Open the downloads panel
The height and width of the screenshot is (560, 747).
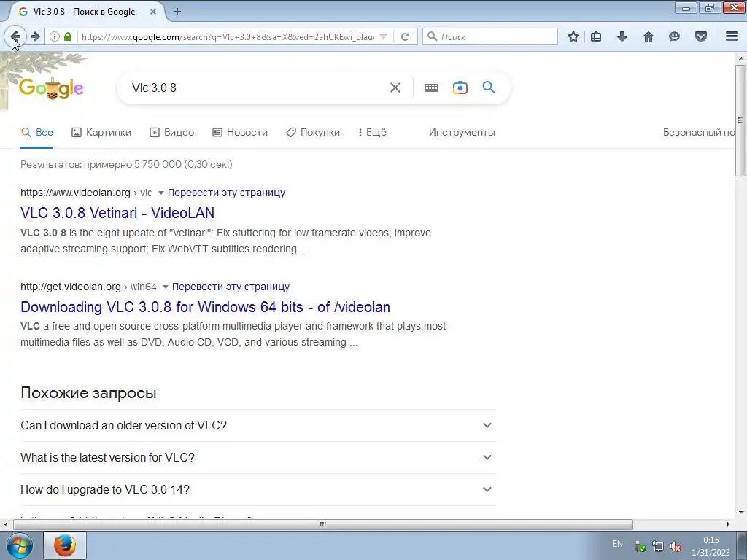point(622,36)
